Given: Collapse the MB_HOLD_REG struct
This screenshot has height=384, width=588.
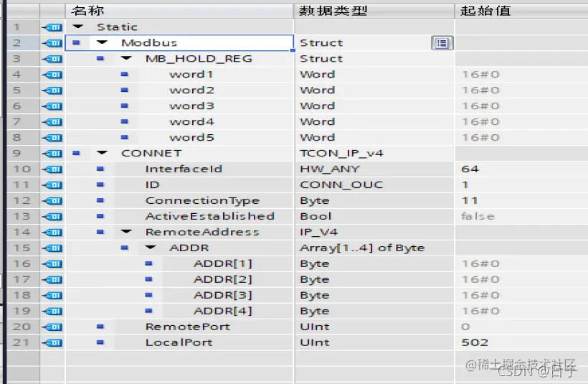Looking at the screenshot, I should click(x=126, y=58).
